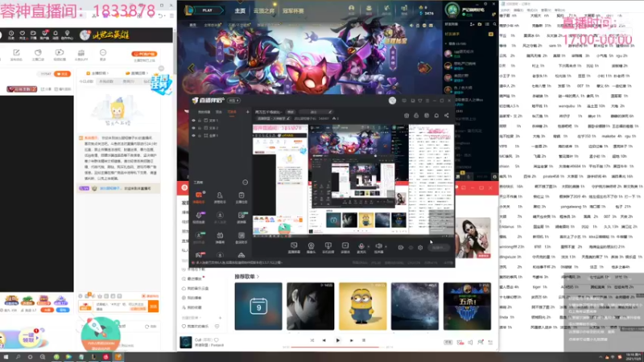Open the orientation dropdown beside the streaming app logo
The width and height of the screenshot is (644, 362).
(233, 101)
